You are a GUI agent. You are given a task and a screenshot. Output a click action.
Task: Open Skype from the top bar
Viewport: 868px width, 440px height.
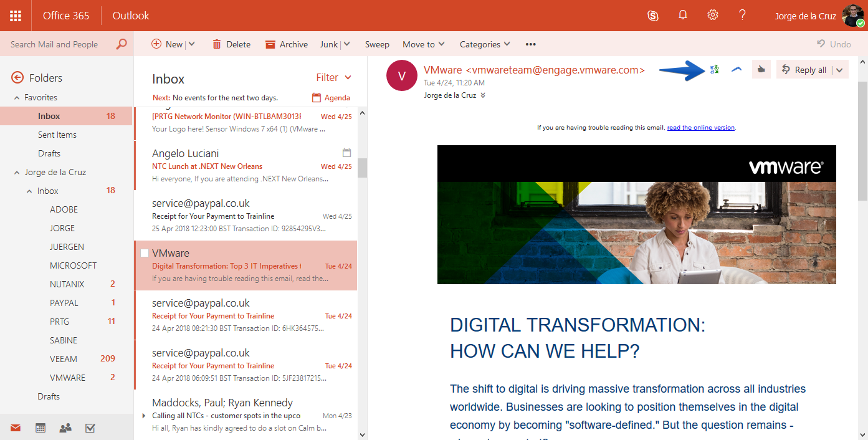click(x=653, y=16)
